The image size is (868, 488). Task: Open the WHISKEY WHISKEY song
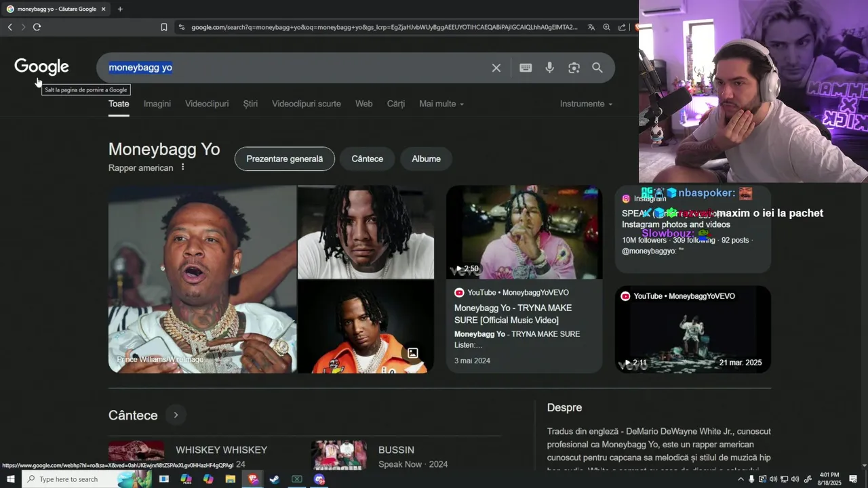(221, 450)
